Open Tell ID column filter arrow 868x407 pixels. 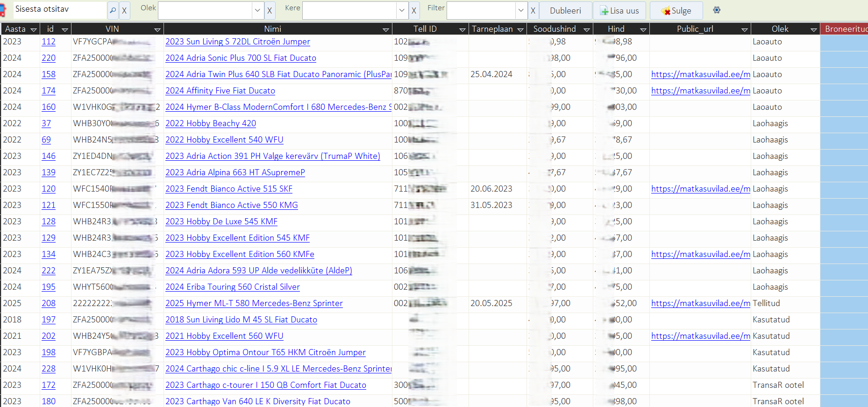pyautogui.click(x=462, y=29)
